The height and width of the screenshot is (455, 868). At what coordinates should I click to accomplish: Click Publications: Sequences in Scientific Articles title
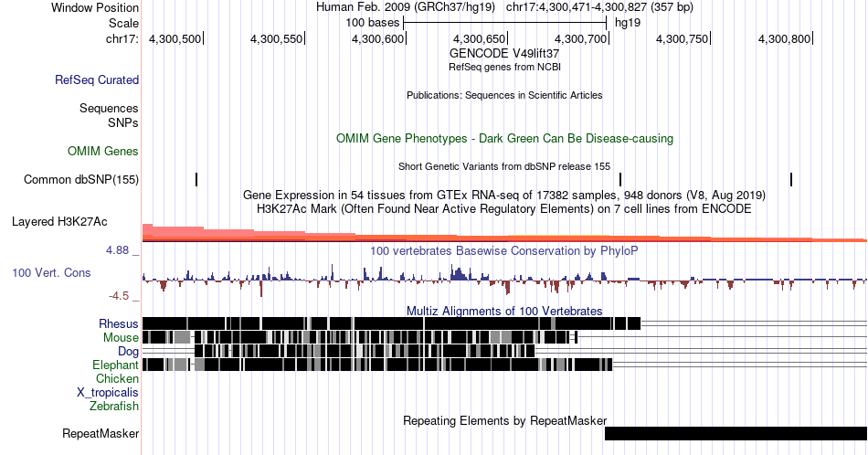[504, 95]
